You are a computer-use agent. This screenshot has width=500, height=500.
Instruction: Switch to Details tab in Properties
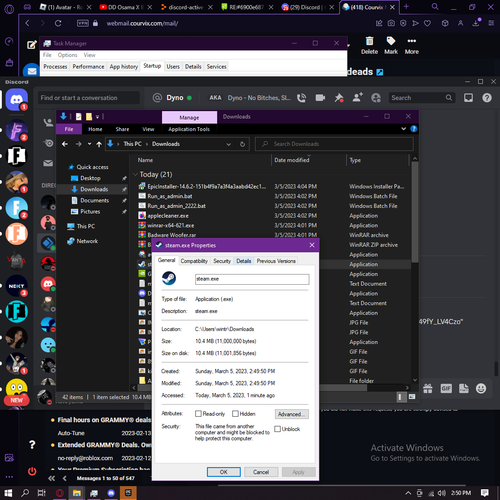pyautogui.click(x=244, y=261)
